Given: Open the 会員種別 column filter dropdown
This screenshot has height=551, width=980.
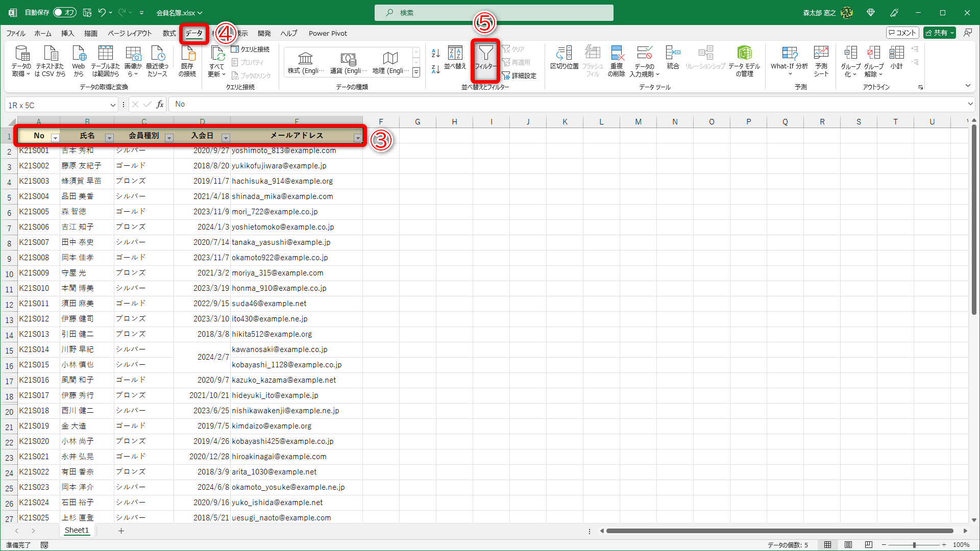Looking at the screenshot, I should [x=169, y=138].
